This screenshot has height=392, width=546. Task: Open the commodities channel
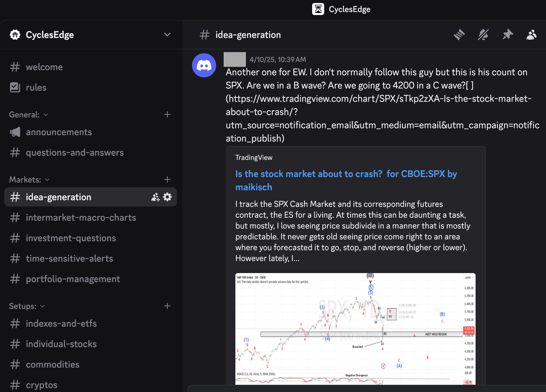tap(90, 364)
